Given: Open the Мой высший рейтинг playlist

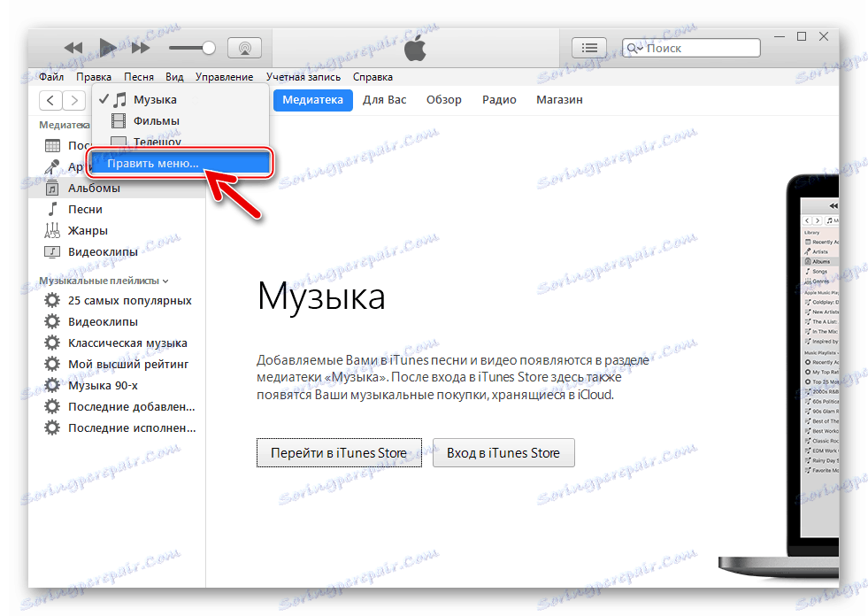Looking at the screenshot, I should click(x=117, y=365).
